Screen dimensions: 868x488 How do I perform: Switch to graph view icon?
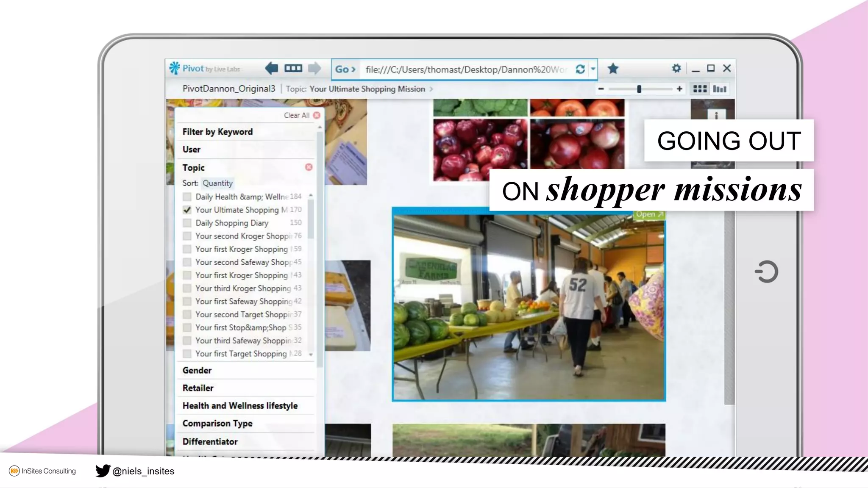(720, 89)
